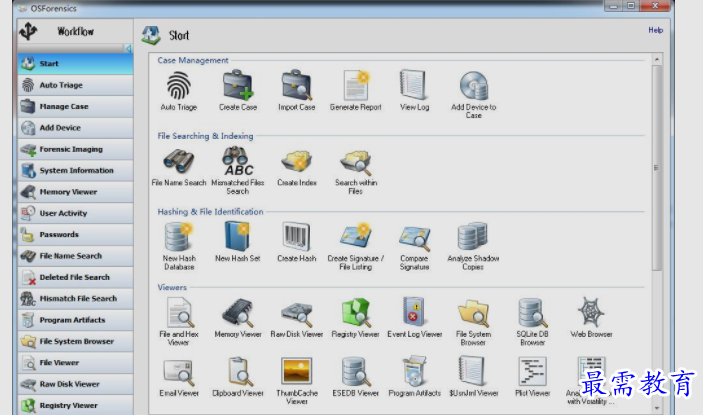Viewport: 703px width, 415px height.
Task: Click the vertical scrollbar thumb
Action: [x=657, y=168]
